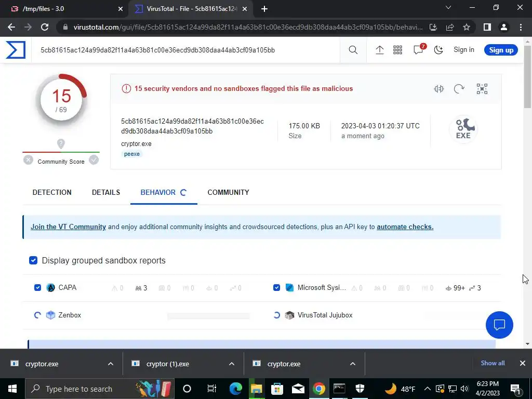Open the blue chat bubble button
This screenshot has width=532, height=399.
pyautogui.click(x=499, y=325)
